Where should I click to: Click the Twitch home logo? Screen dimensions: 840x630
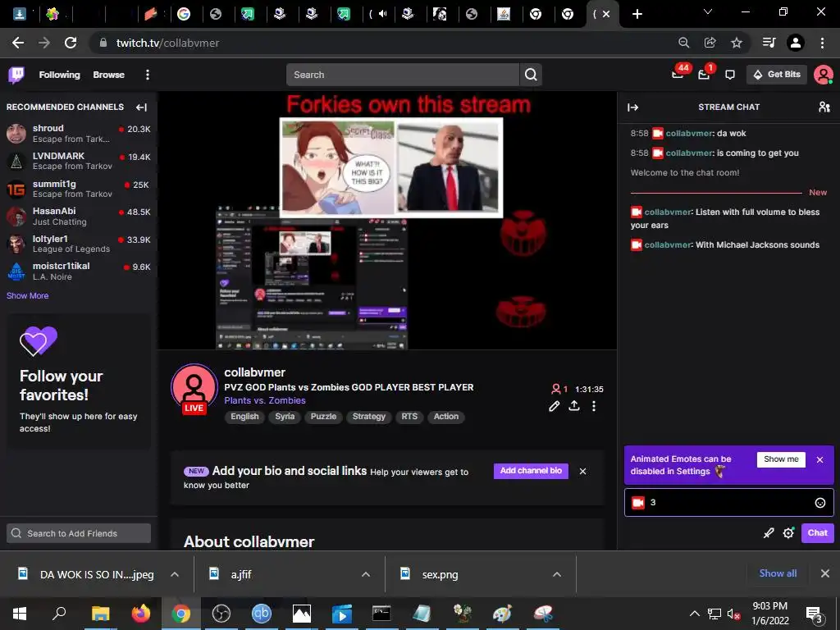click(x=16, y=75)
